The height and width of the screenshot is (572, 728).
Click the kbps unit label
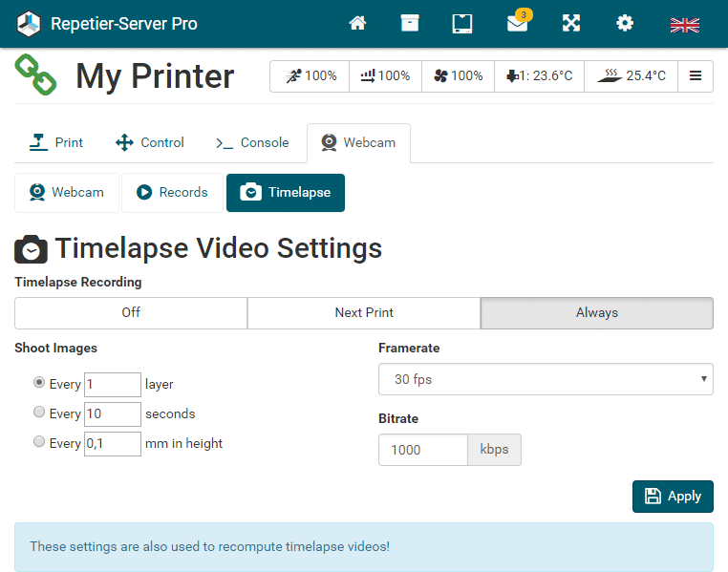point(494,450)
